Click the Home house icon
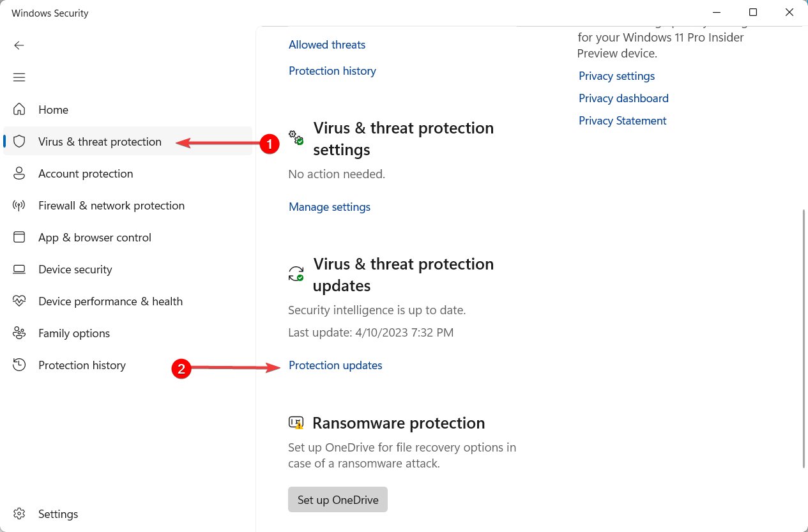Viewport: 808px width, 532px height. coord(19,110)
